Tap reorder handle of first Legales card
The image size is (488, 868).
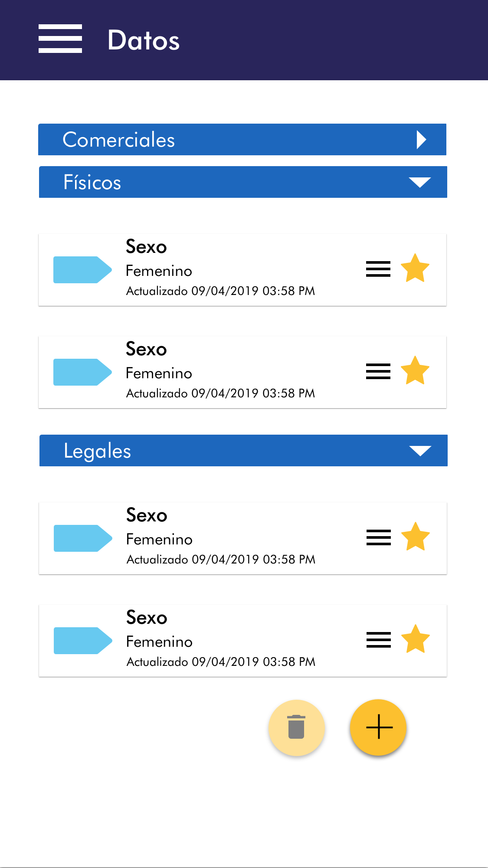point(379,537)
